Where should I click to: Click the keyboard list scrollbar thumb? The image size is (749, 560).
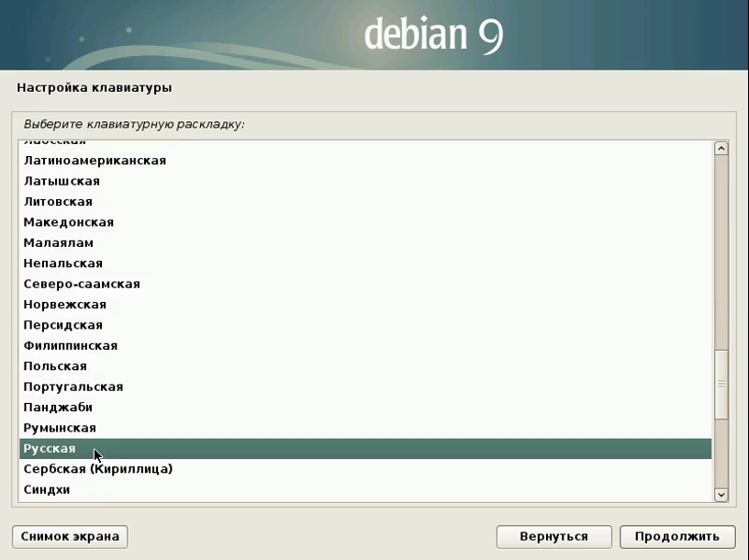[x=721, y=384]
